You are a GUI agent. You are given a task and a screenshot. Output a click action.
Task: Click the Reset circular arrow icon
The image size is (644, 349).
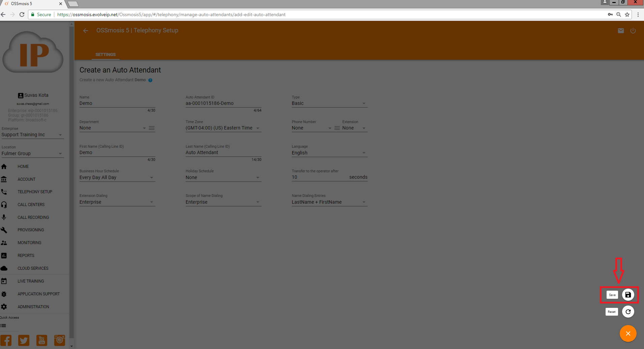click(x=628, y=312)
